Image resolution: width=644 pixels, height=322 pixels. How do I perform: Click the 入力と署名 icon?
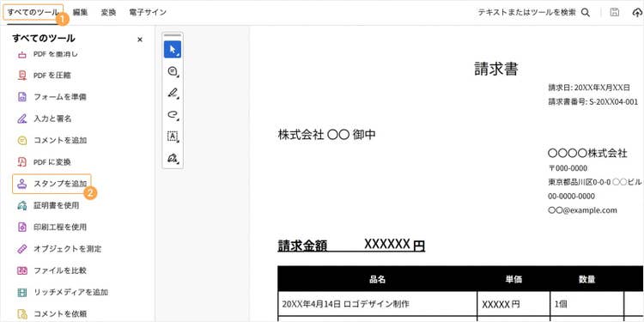pos(22,118)
